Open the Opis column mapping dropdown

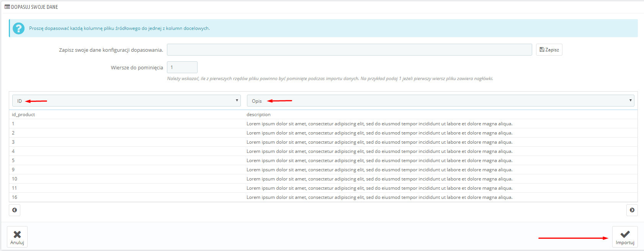(x=440, y=101)
